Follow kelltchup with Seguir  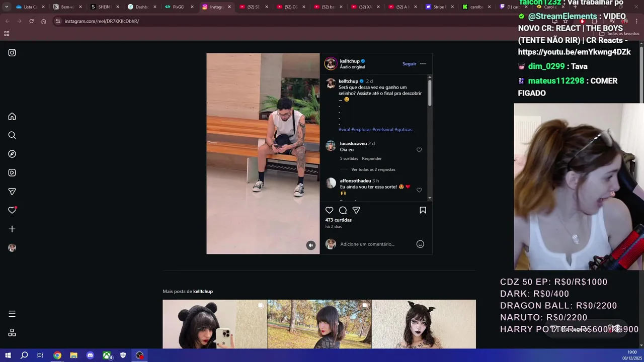pos(409,64)
